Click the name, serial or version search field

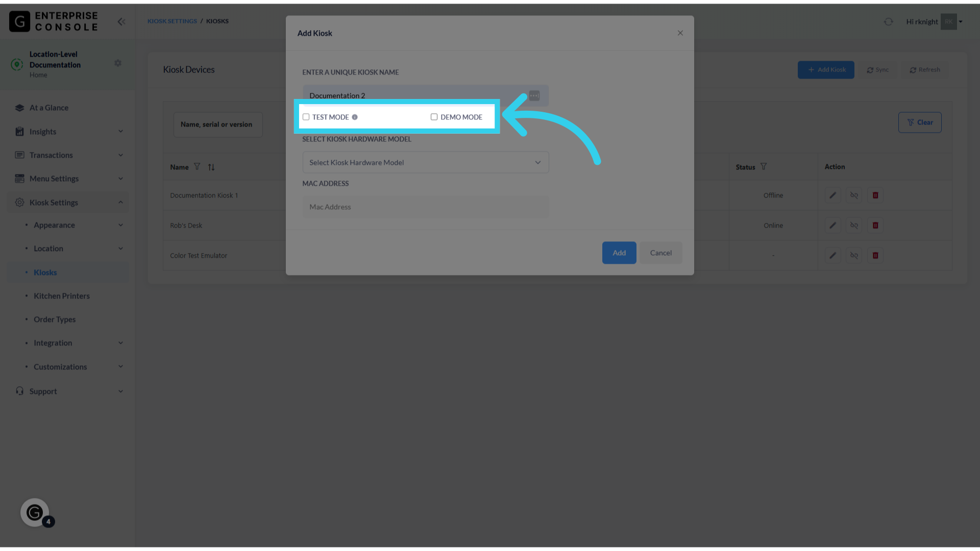(x=218, y=124)
